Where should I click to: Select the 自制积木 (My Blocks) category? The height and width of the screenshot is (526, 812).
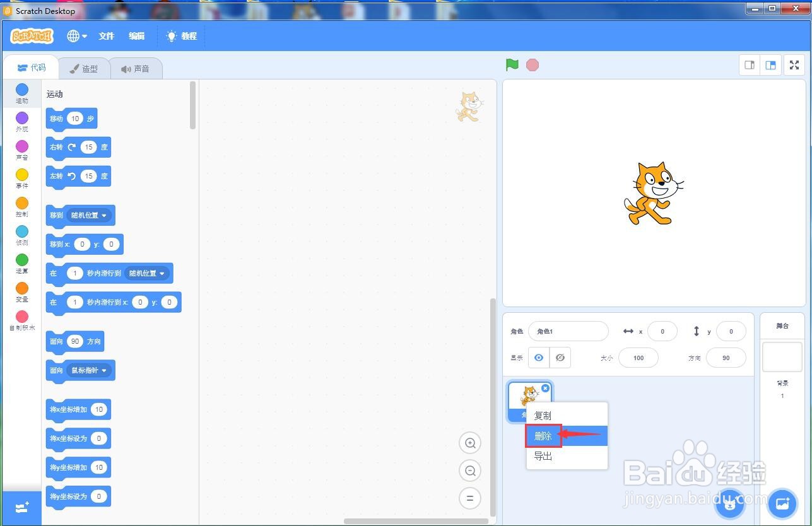[x=22, y=320]
